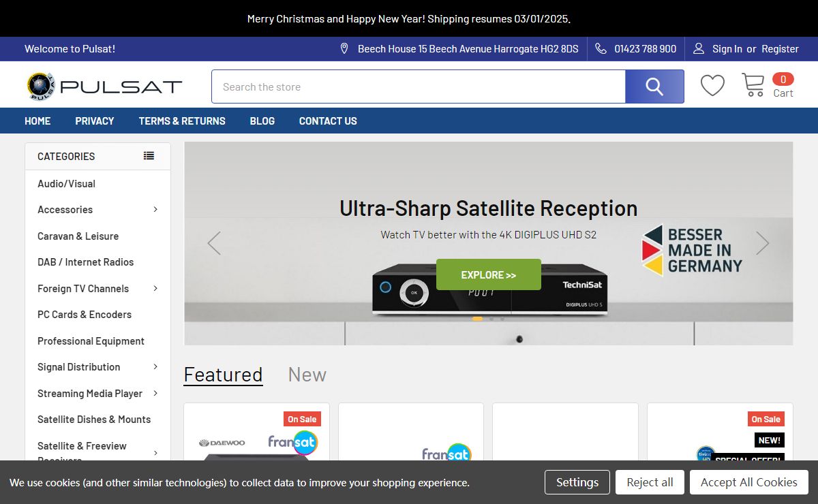Open Professional Equipment category
Image resolution: width=818 pixels, height=504 pixels.
[91, 341]
